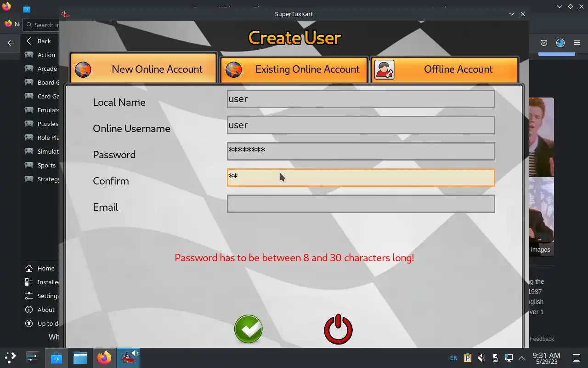Viewport: 588px width, 368px height.
Task: Open network connections tray icon
Action: point(509,358)
